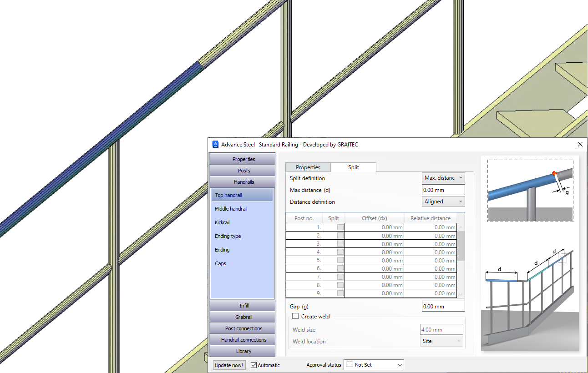
Task: Open the Handrail connections section
Action: (x=243, y=340)
